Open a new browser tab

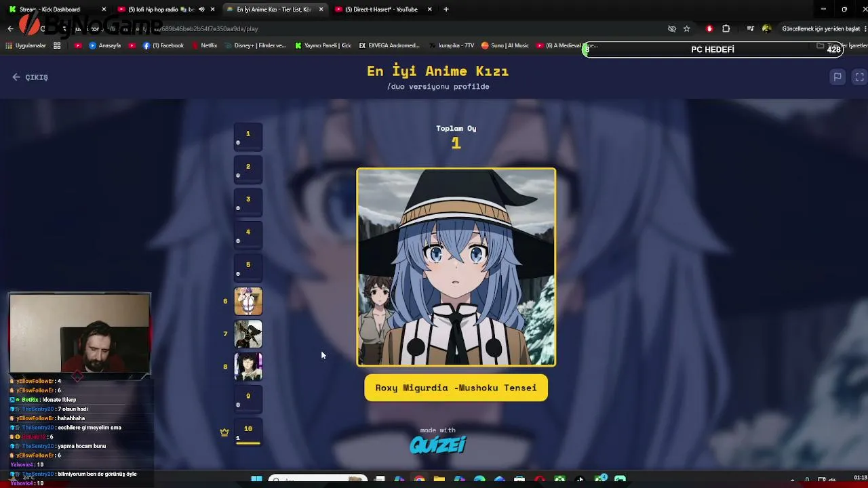click(x=446, y=9)
